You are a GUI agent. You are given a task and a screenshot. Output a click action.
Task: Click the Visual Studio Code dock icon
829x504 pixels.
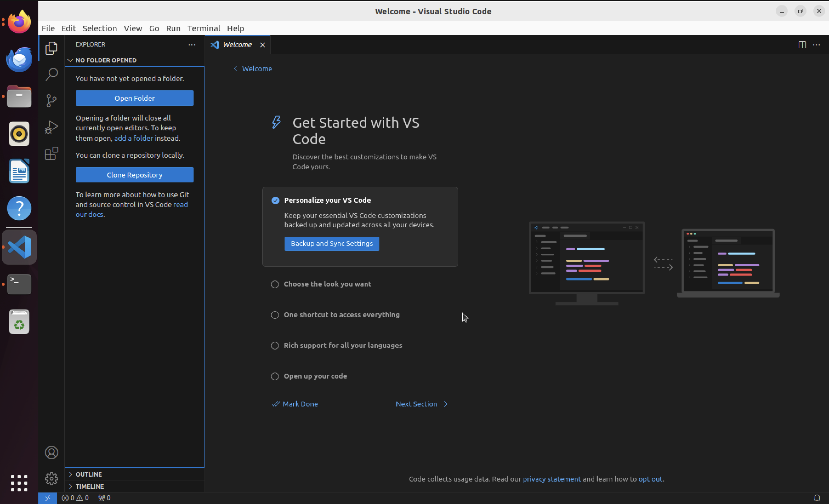(19, 247)
